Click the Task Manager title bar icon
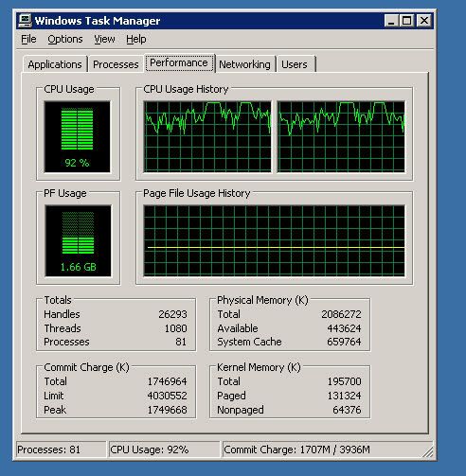The width and height of the screenshot is (466, 476). coord(25,21)
